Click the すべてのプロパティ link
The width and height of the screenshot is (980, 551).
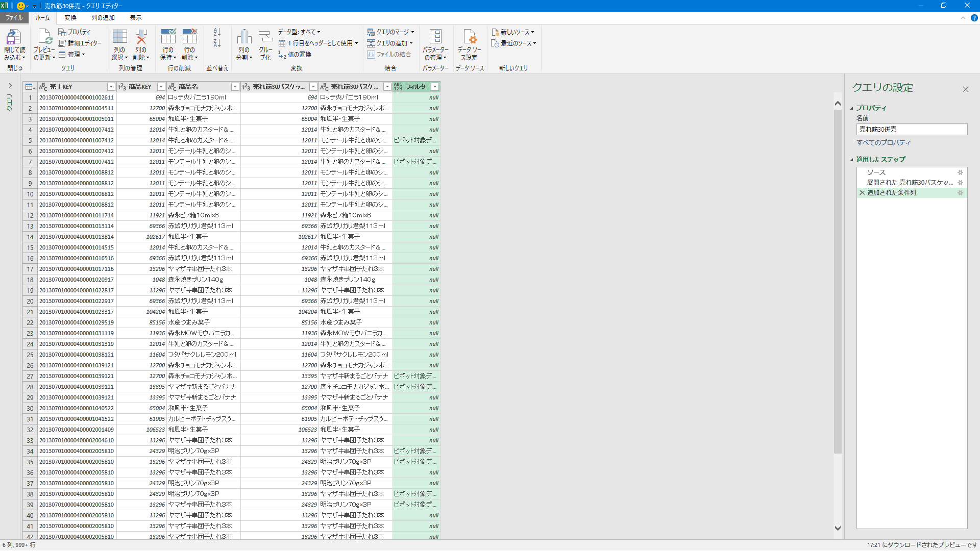point(884,143)
